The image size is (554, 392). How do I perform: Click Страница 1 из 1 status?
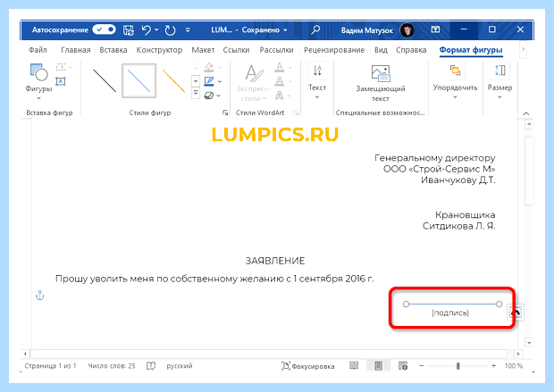pos(51,366)
